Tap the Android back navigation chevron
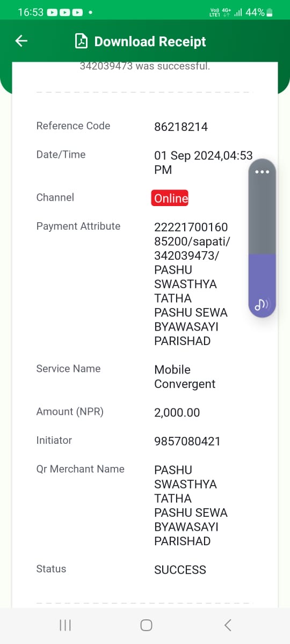290x644 pixels. coord(228,625)
